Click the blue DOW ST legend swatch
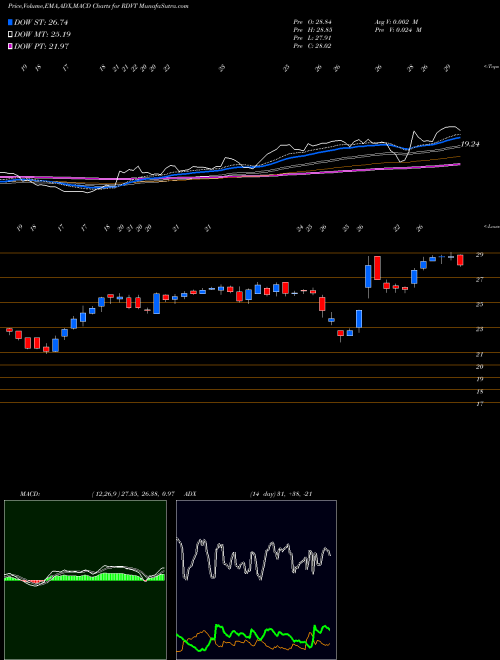Viewport: 500px width, 660px height. click(10, 22)
